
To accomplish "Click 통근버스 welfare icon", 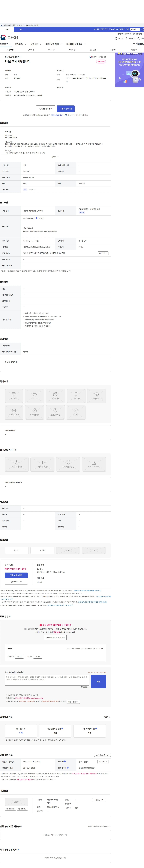I will pyautogui.click(x=14, y=396).
